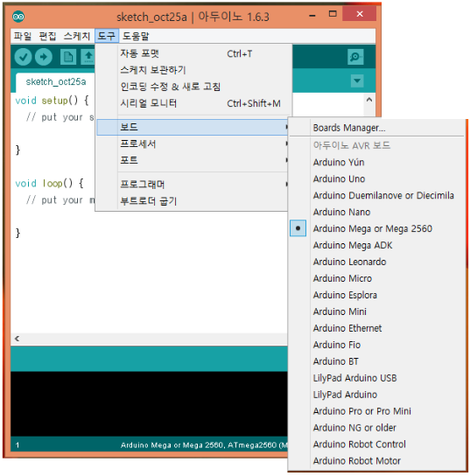
Task: Open the Serial Monitor magnifier icon
Action: point(355,57)
